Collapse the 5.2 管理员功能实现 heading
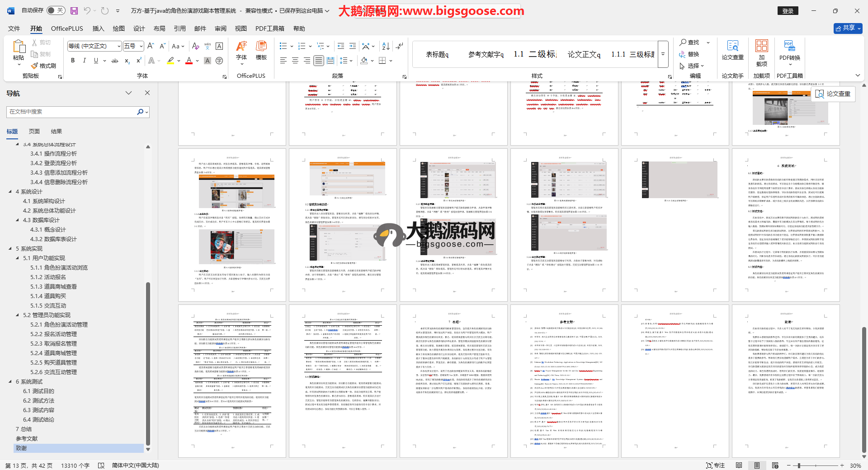Screen dimensions: 868x470 point(18,315)
